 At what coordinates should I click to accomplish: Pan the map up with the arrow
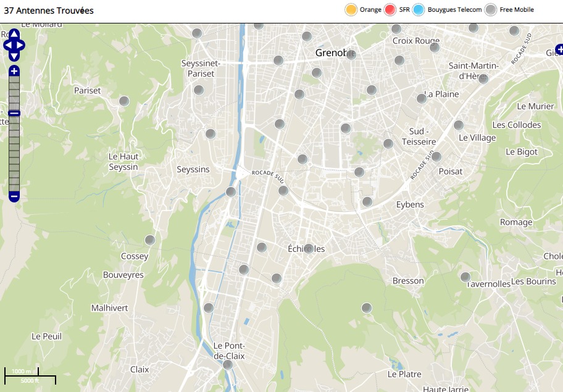[x=14, y=33]
